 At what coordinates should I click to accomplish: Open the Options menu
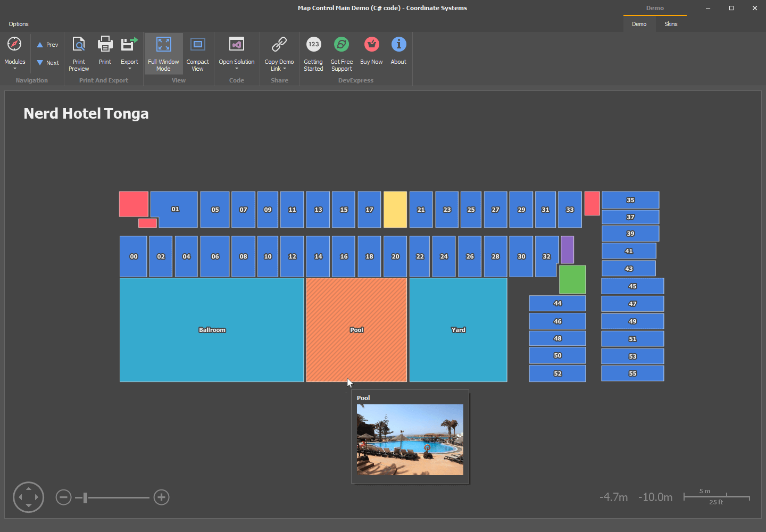point(18,24)
